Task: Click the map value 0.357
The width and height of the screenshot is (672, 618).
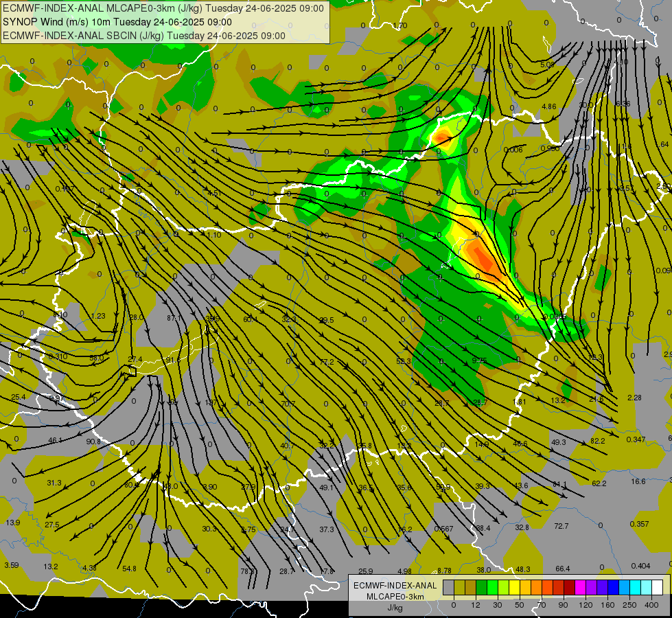Action: [640, 524]
